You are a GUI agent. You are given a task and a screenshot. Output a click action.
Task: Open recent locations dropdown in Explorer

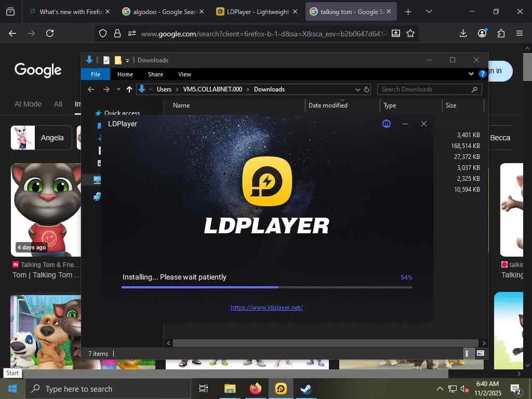[118, 89]
